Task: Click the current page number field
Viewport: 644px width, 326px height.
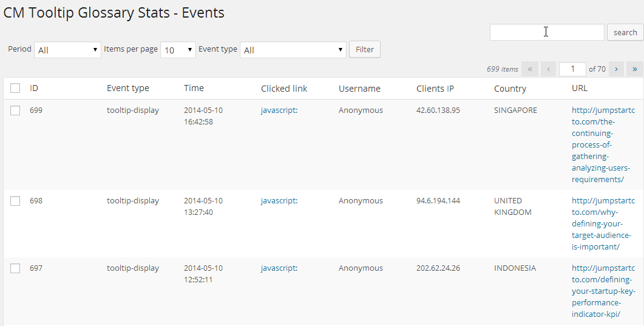Action: (572, 69)
